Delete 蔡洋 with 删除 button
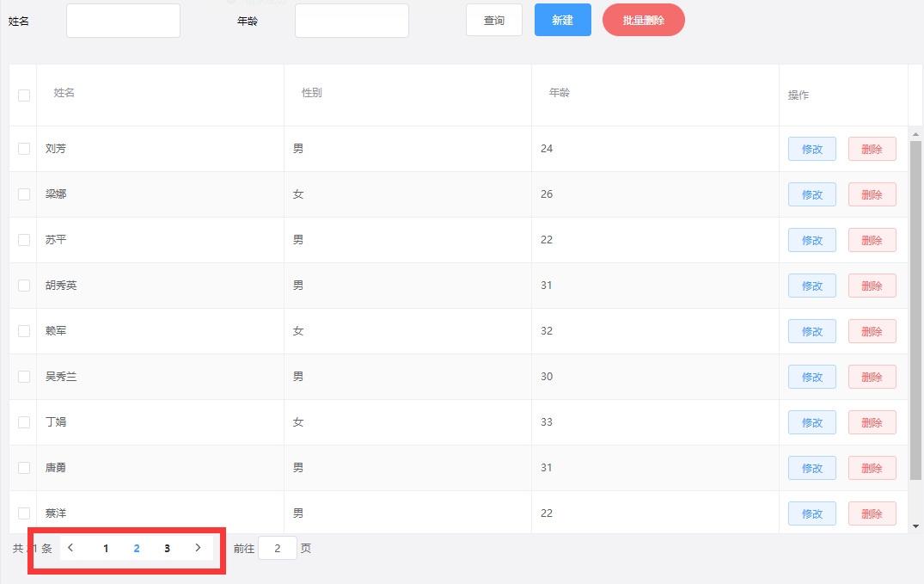Image resolution: width=924 pixels, height=584 pixels. point(872,513)
